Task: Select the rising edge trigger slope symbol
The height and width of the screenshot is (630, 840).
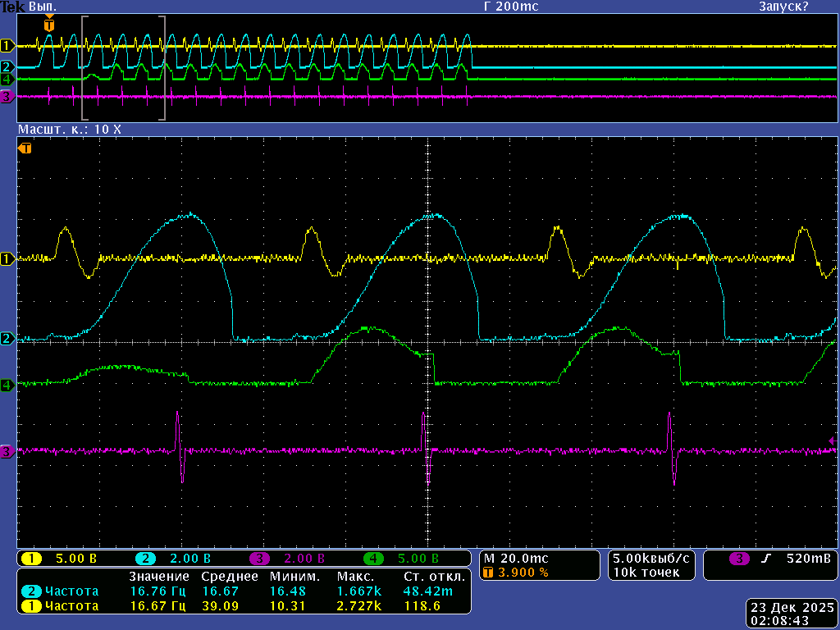Action: pyautogui.click(x=766, y=559)
